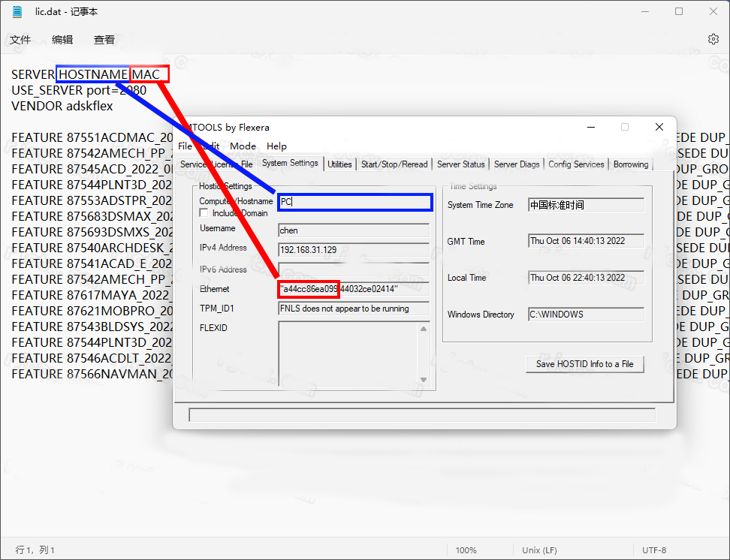Click the FEATURE 875693DSMXS line
This screenshot has width=730, height=560.
(92, 232)
